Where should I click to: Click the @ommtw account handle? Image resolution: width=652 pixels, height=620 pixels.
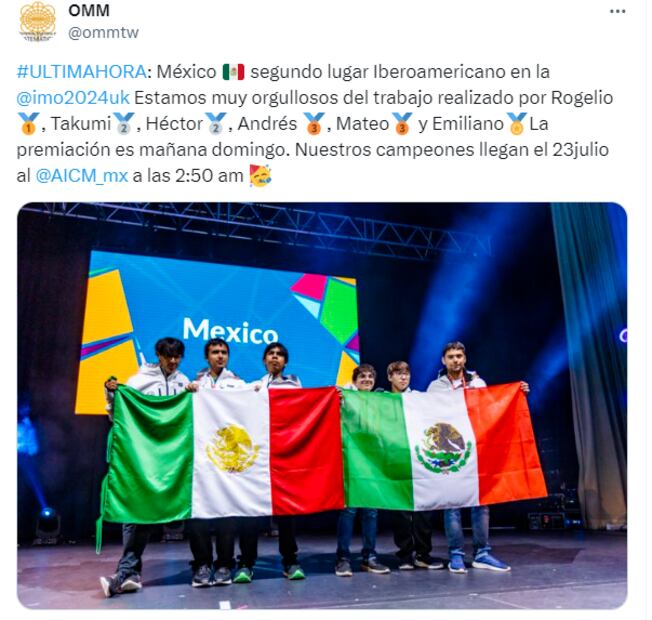(104, 32)
